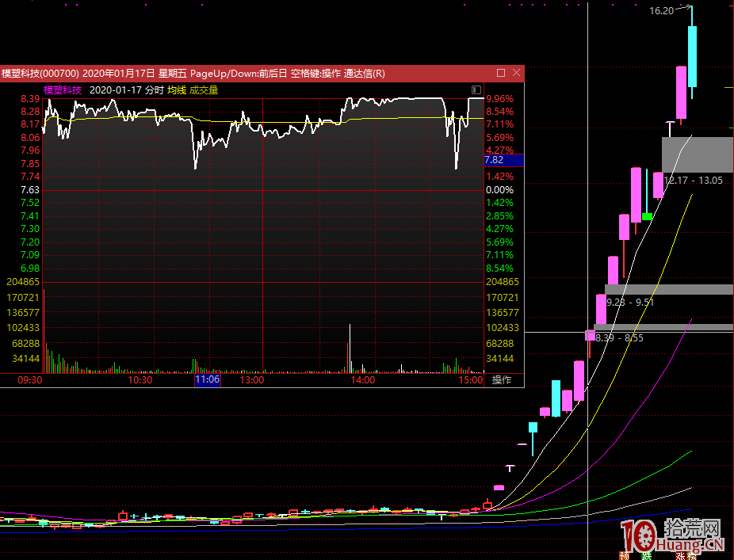Viewport: 734px width, 560px height.
Task: Maximize the intraday popup window
Action: coord(501,73)
